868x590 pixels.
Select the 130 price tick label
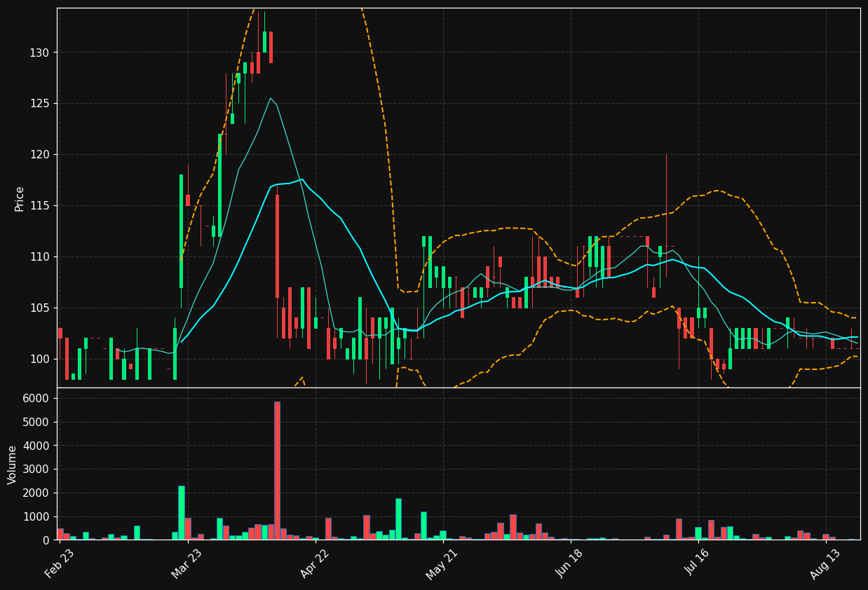click(x=39, y=53)
